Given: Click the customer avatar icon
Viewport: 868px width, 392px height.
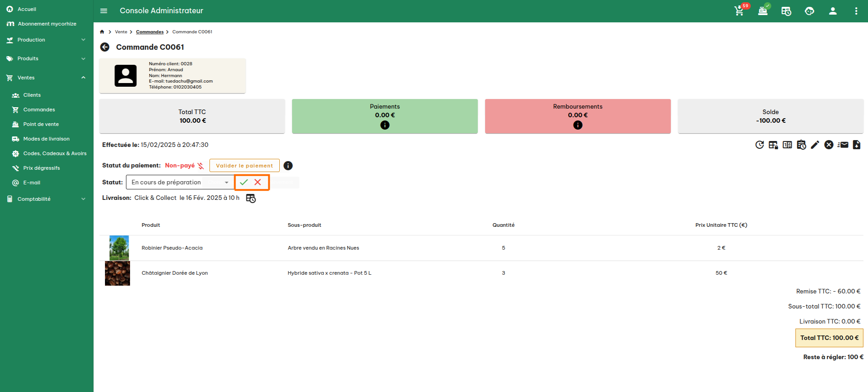Looking at the screenshot, I should 125,76.
